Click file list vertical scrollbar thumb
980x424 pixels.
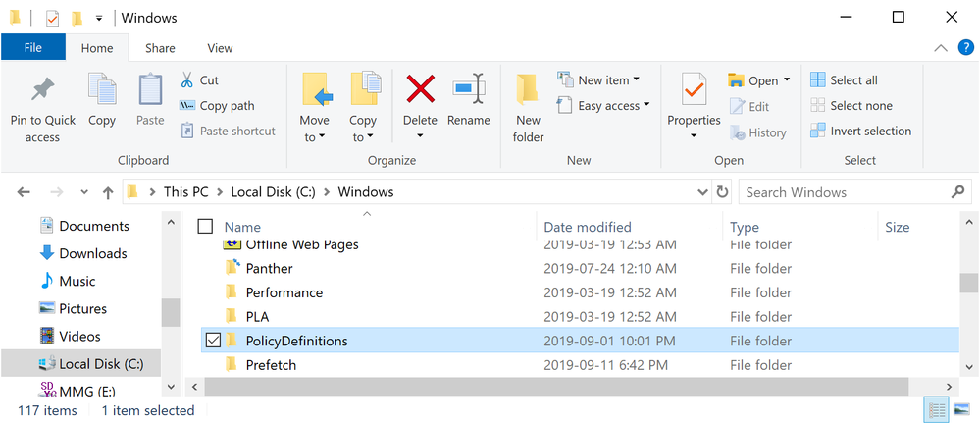point(969,283)
